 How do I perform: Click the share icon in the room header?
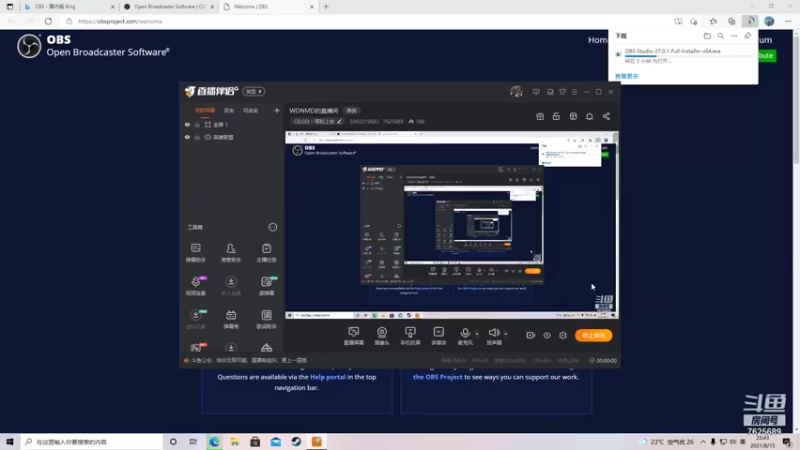[606, 116]
